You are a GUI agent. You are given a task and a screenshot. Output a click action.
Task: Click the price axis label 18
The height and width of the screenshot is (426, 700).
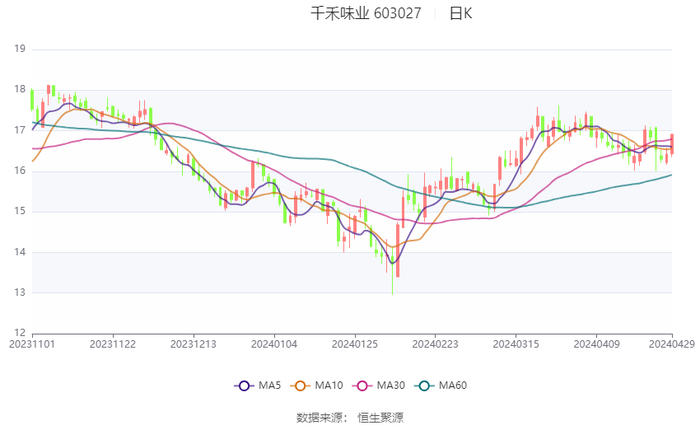click(20, 89)
